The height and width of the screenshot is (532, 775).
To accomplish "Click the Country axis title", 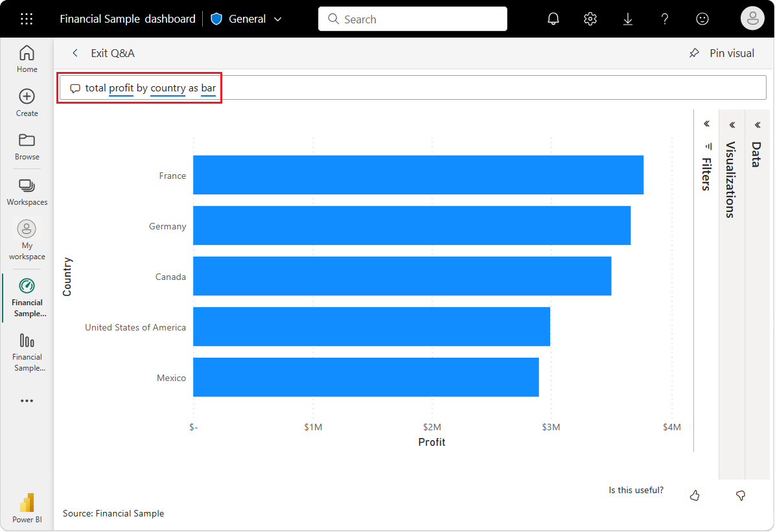I will point(67,277).
